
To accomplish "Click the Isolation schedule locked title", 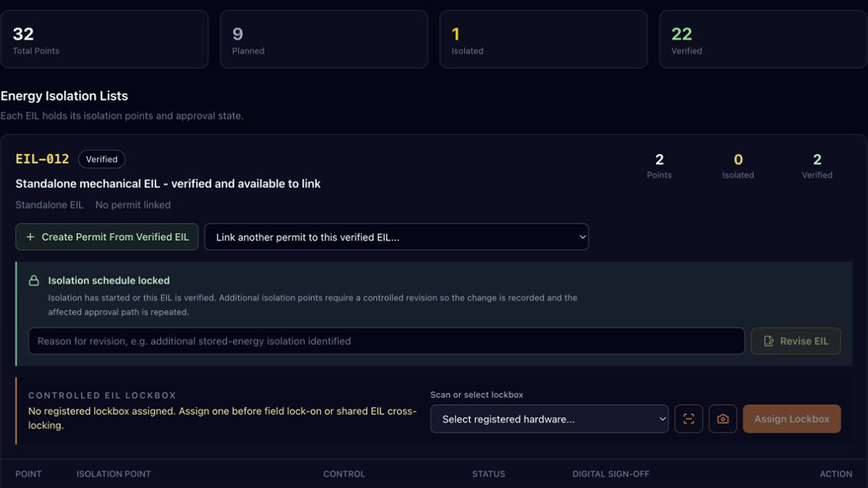I will point(109,281).
